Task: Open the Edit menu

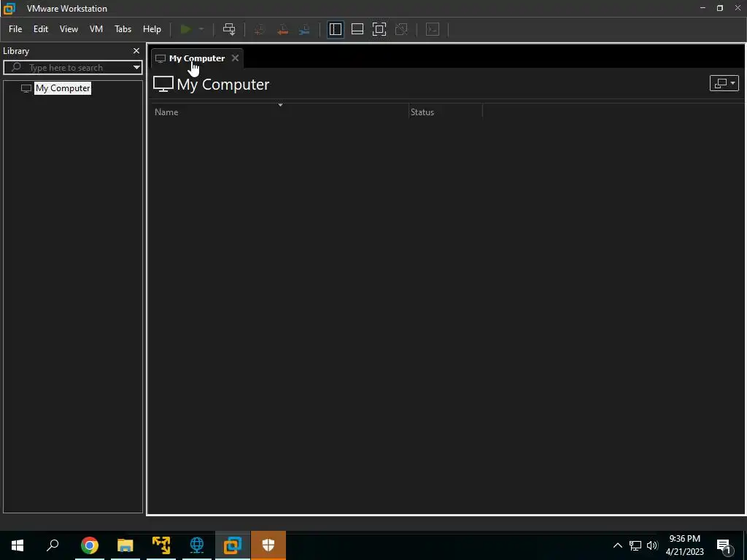Action: point(41,29)
